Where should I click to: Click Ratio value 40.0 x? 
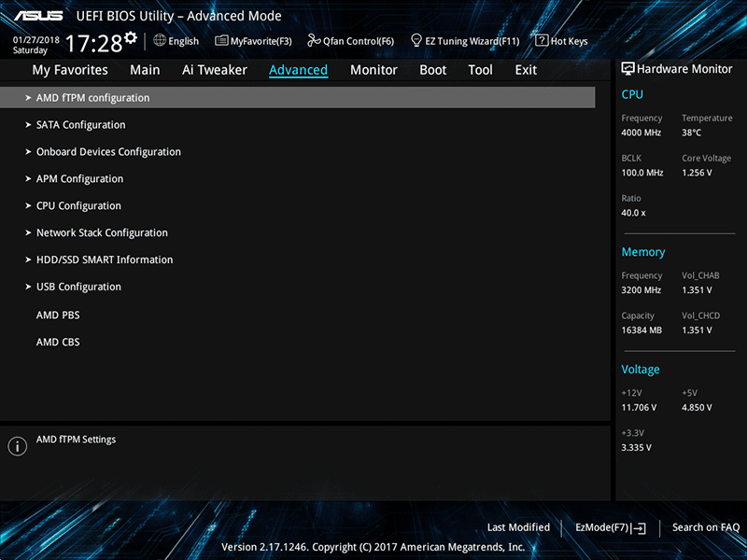[x=634, y=214]
